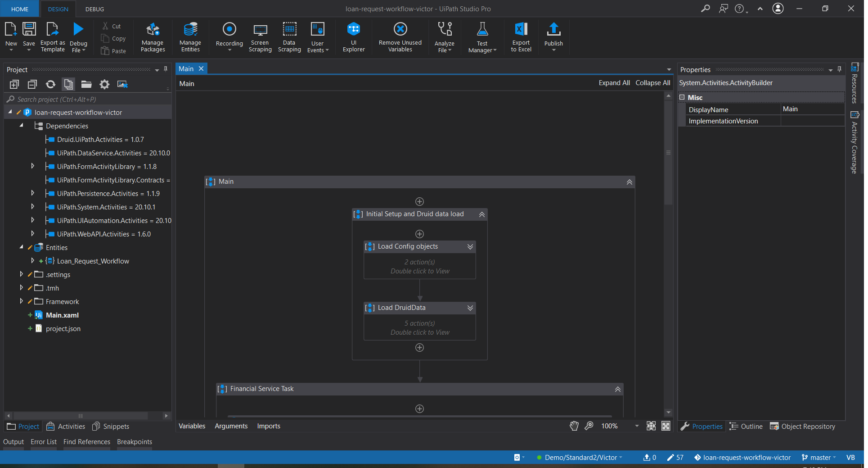Open the Imports panel
This screenshot has height=468, width=868.
click(x=269, y=426)
